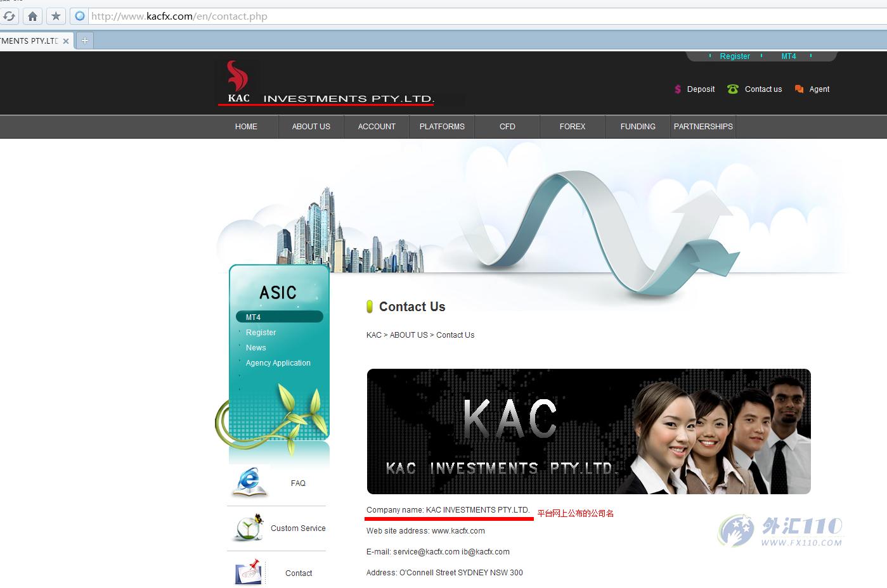Go to HOME in navigation bar
887x588 pixels.
pos(246,127)
